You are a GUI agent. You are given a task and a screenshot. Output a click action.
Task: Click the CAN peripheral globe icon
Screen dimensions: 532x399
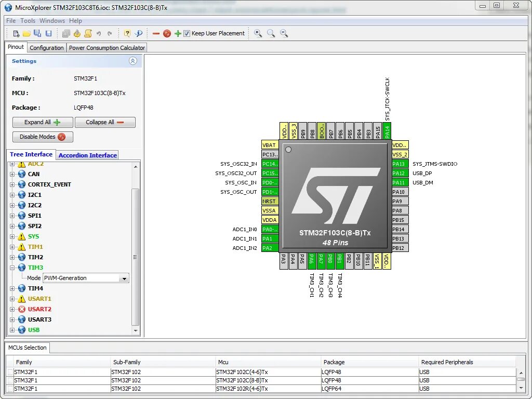click(x=22, y=174)
